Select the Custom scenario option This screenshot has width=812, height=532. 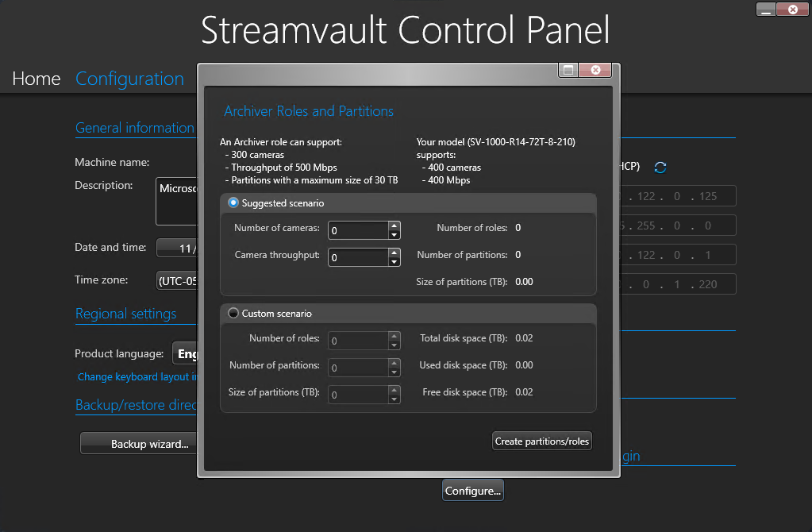coord(233,313)
